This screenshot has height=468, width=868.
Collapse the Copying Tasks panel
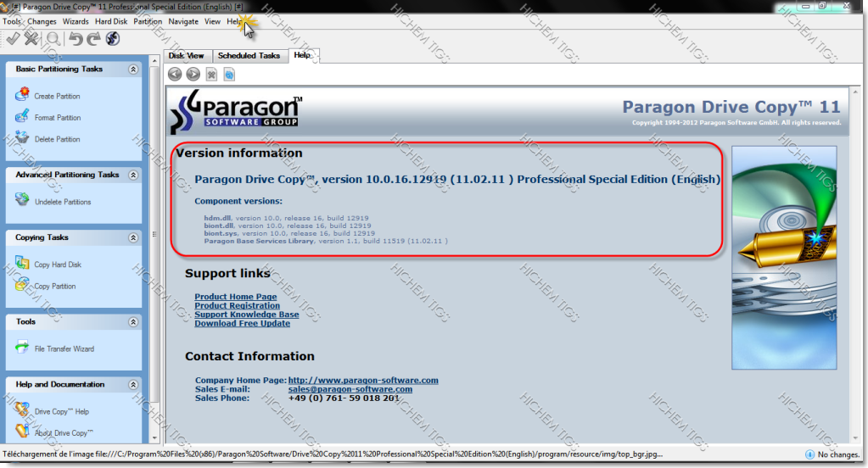point(133,237)
